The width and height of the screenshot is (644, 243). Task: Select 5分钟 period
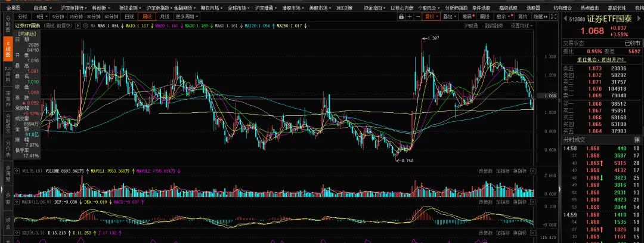tap(58, 17)
